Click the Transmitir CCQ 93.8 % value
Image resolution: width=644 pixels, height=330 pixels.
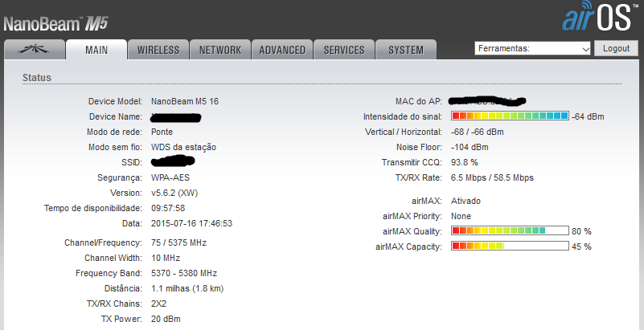465,162
